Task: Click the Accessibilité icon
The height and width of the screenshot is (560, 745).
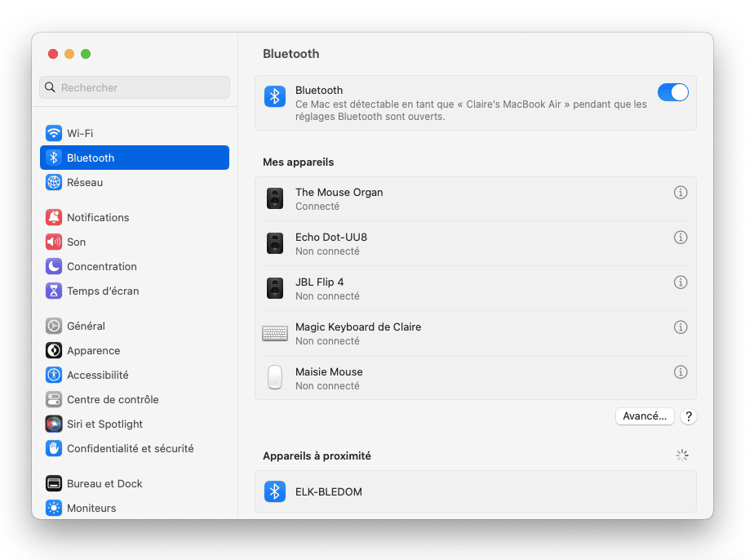Action: point(54,375)
